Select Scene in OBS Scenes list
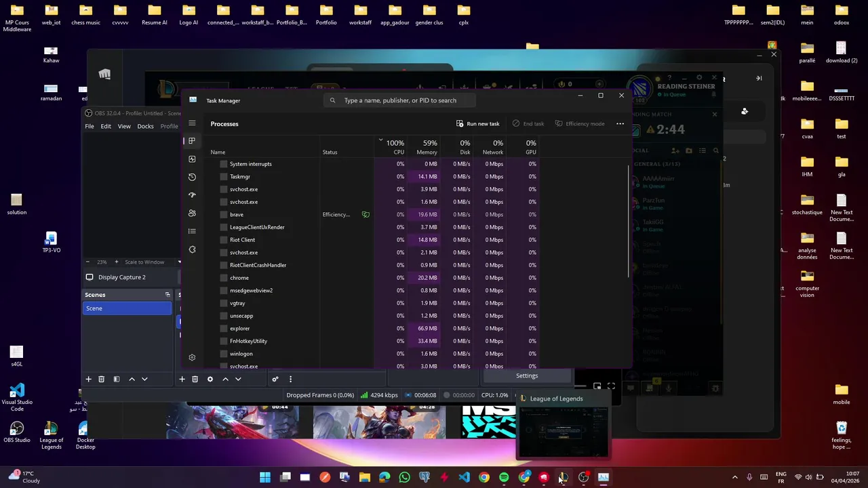868x488 pixels. (127, 308)
